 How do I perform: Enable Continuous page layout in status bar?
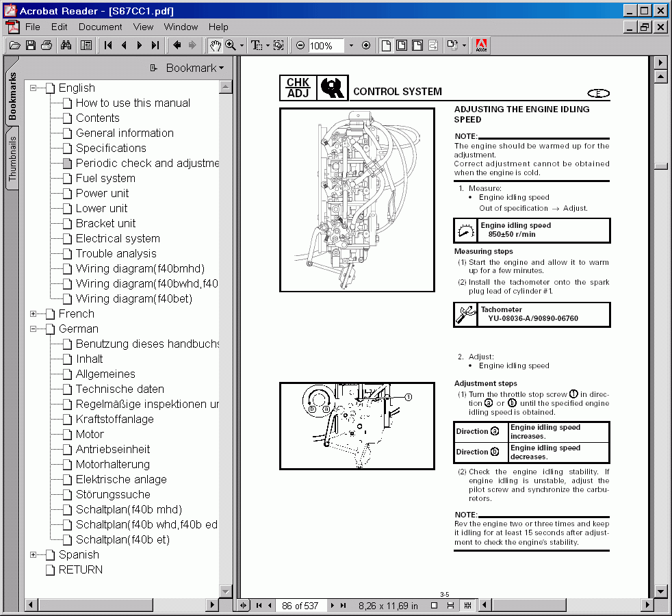[x=450, y=606]
